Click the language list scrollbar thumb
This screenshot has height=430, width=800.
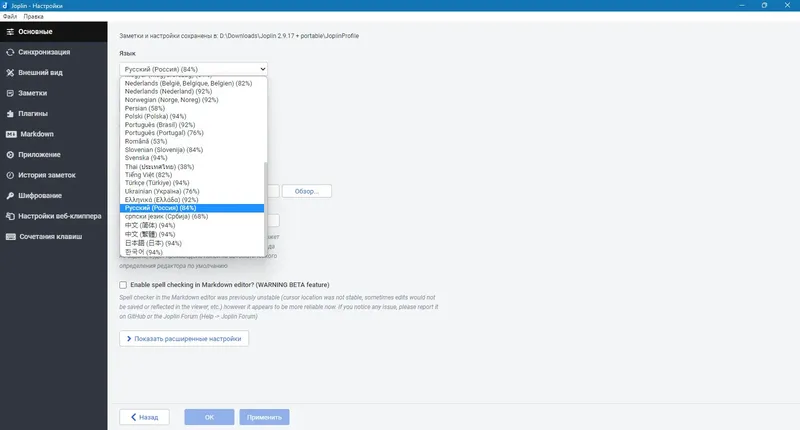tap(265, 209)
